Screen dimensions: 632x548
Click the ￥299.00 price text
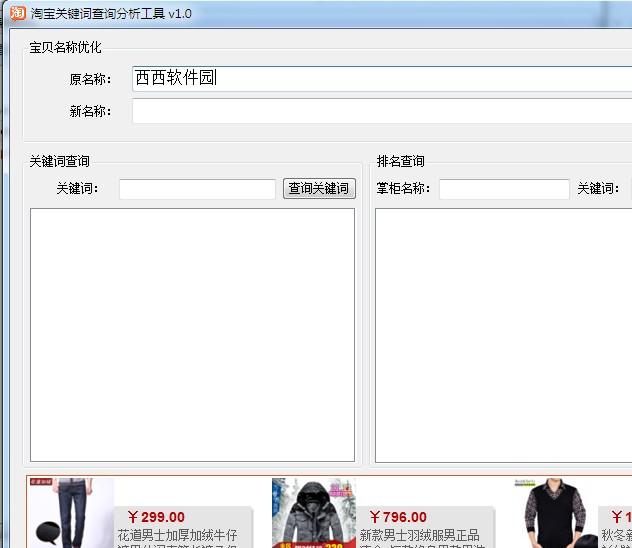pyautogui.click(x=155, y=517)
